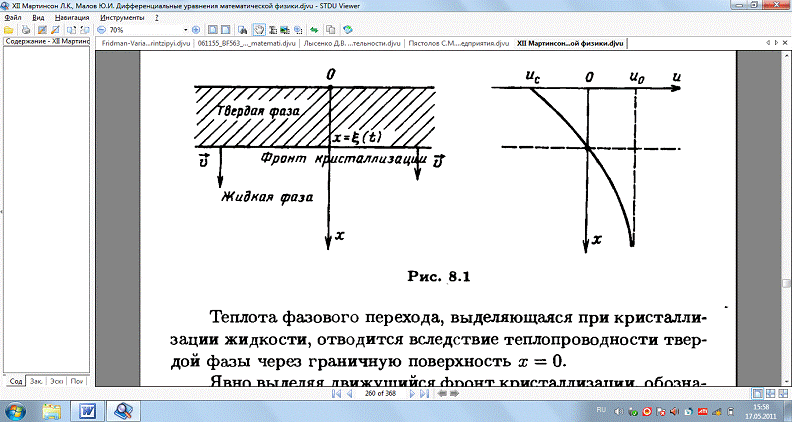This screenshot has width=792, height=422.
Task: Open the Сод contents sidebar tab
Action: pos(16,381)
